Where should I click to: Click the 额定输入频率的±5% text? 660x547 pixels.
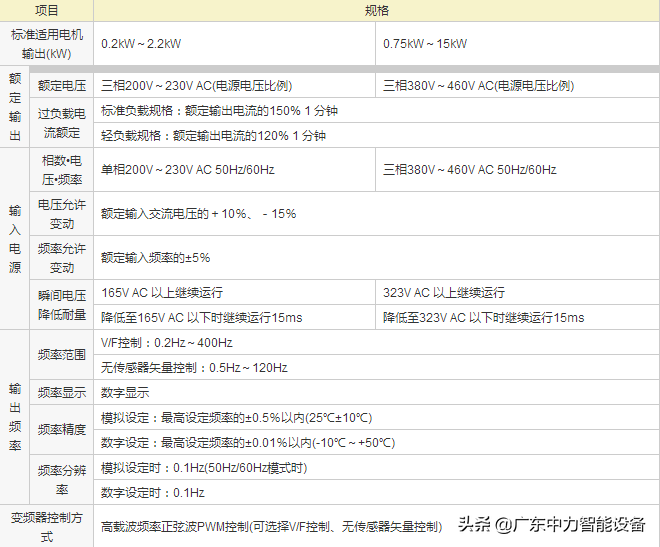[156, 257]
